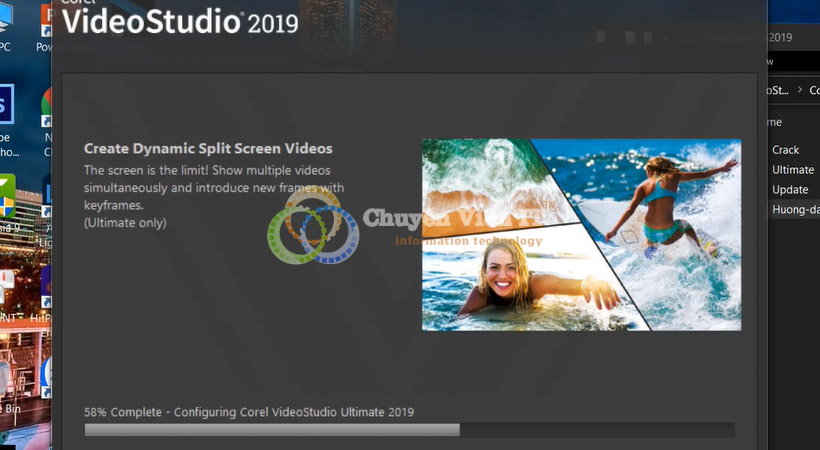
Task: Select the Huong-da item in file list
Action: (x=794, y=209)
